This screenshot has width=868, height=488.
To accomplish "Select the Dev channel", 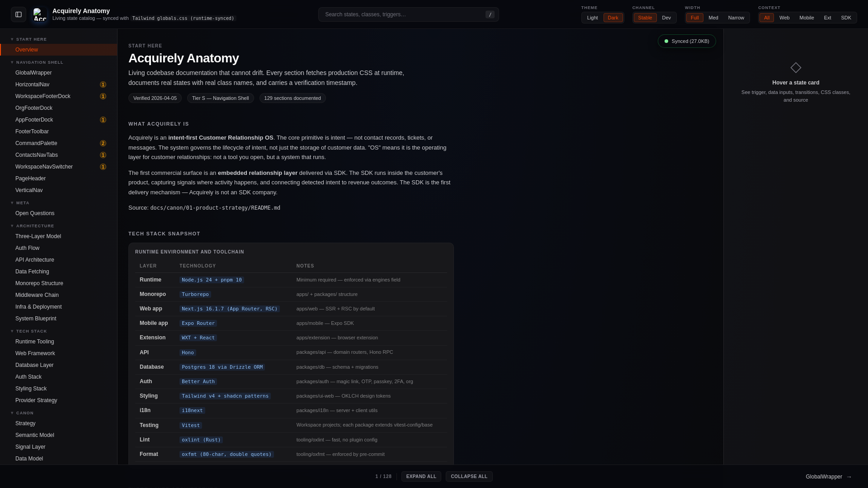I will [666, 18].
